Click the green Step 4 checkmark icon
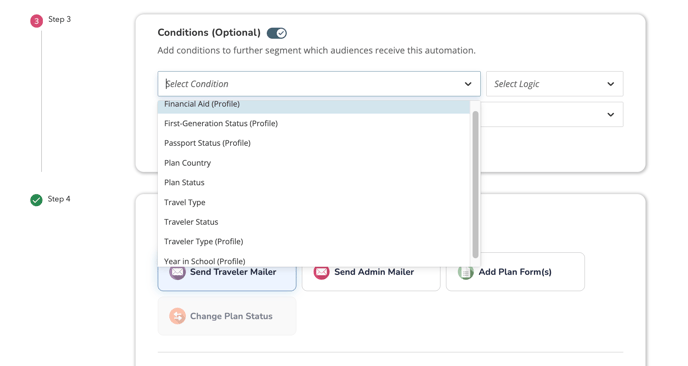Viewport: 688px width, 366px height. tap(36, 200)
